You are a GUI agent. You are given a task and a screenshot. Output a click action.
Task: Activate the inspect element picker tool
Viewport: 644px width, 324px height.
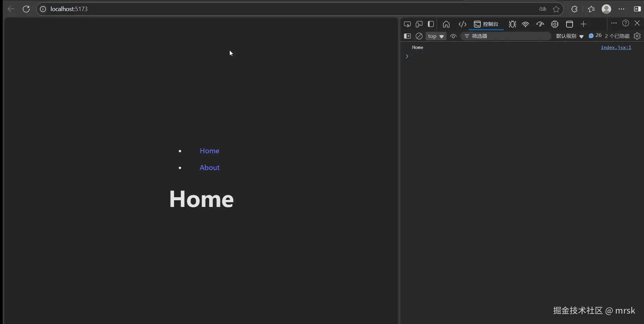click(x=407, y=24)
